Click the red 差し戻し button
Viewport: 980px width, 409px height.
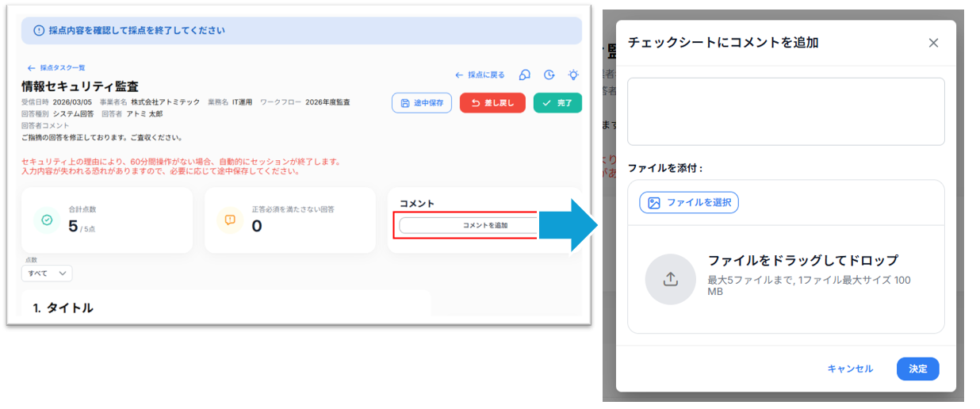pos(492,103)
